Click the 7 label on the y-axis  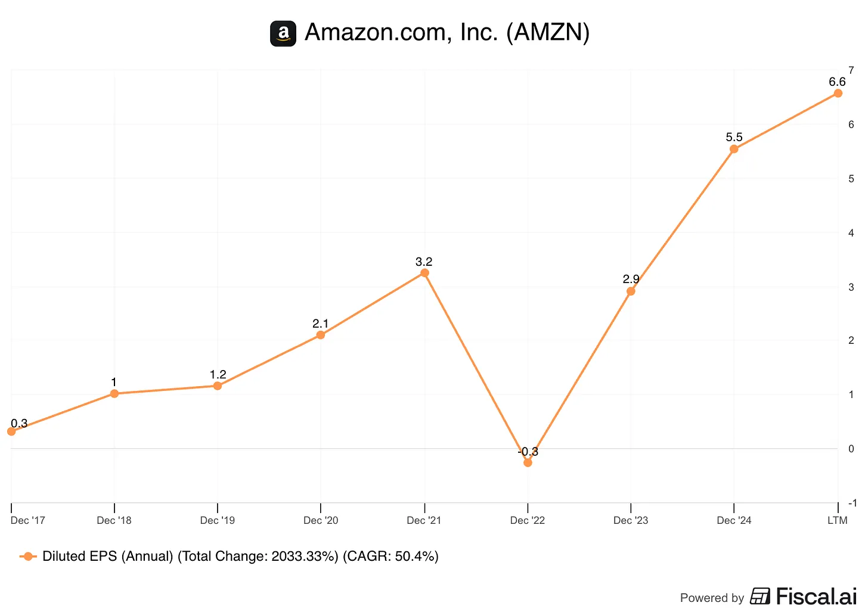tap(851, 70)
